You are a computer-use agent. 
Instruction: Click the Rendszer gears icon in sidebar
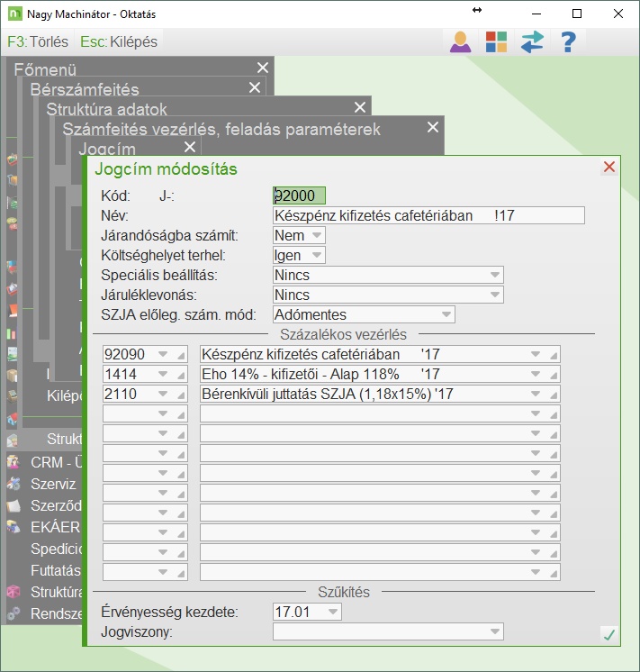(x=13, y=613)
